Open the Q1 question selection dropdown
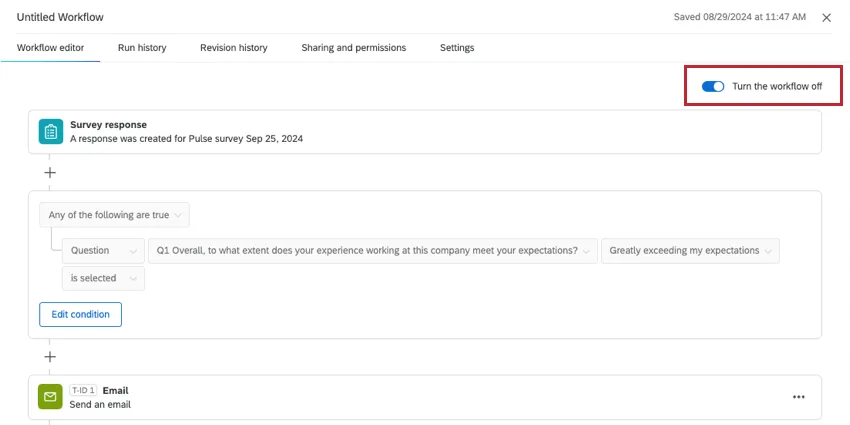Viewport: 850px width, 425px height. (x=372, y=250)
